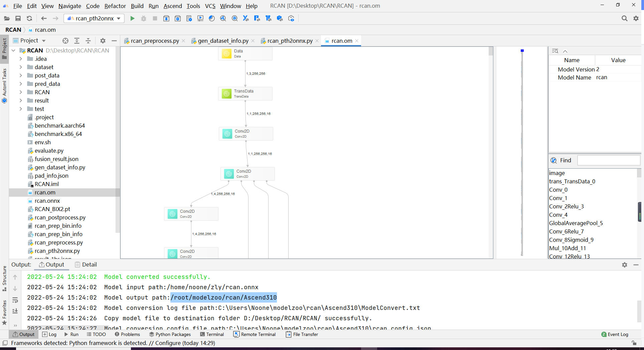Expand the .idea folder
Image resolution: width=644 pixels, height=350 pixels.
point(21,59)
